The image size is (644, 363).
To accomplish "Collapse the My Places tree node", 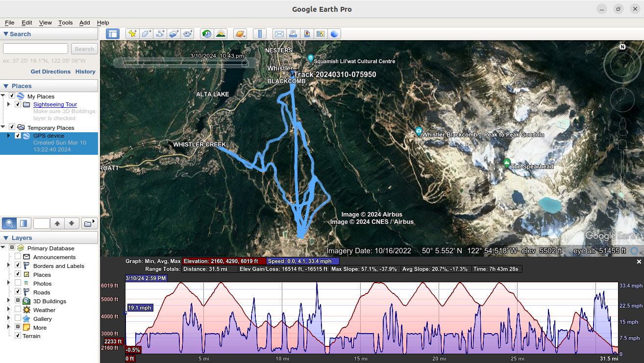I will [3, 96].
